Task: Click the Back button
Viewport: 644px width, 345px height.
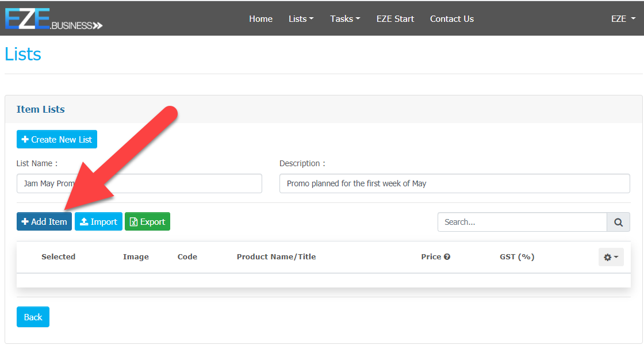Action: [33, 317]
